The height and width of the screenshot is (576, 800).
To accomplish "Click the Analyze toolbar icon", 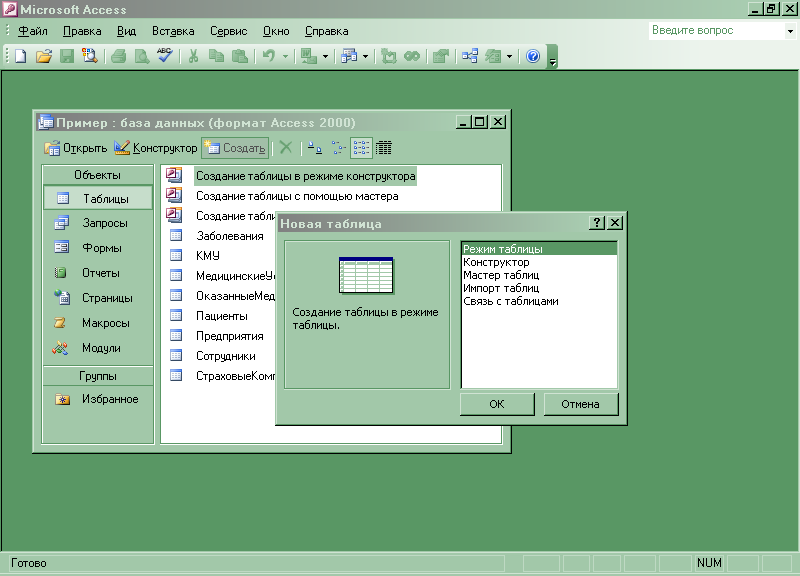I will pyautogui.click(x=349, y=56).
